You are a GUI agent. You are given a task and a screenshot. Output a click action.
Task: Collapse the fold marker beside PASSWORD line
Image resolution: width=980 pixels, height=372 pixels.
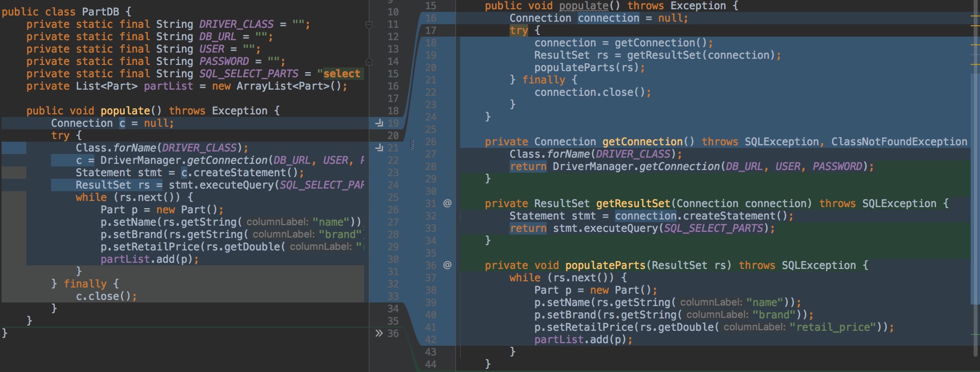369,62
